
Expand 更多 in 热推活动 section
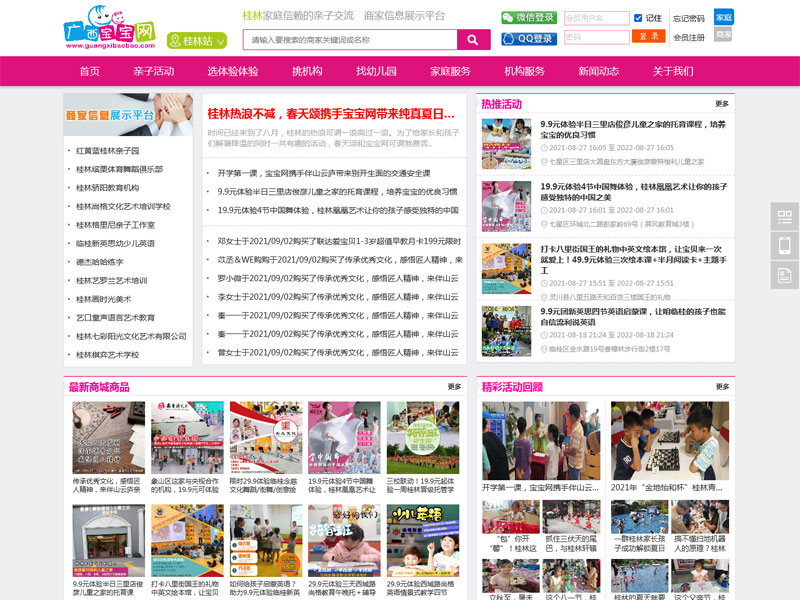[x=722, y=104]
